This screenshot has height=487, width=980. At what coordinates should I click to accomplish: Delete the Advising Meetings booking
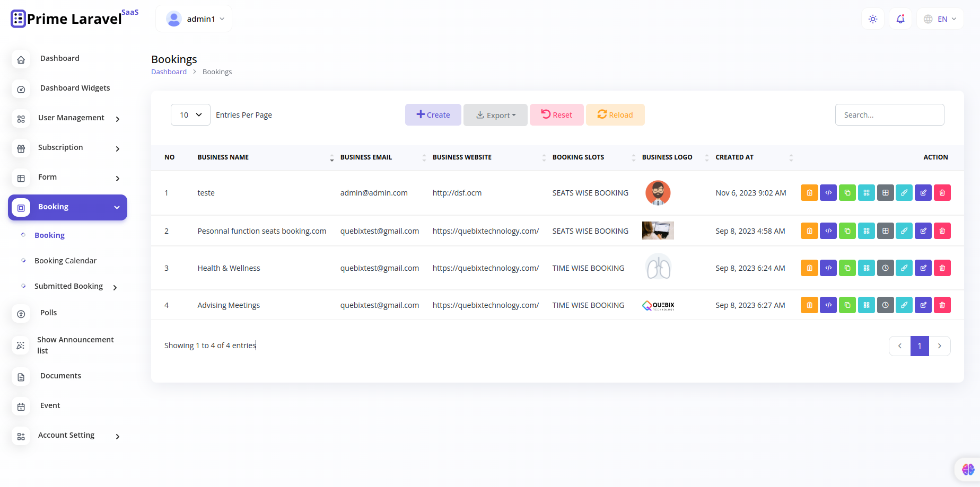942,305
